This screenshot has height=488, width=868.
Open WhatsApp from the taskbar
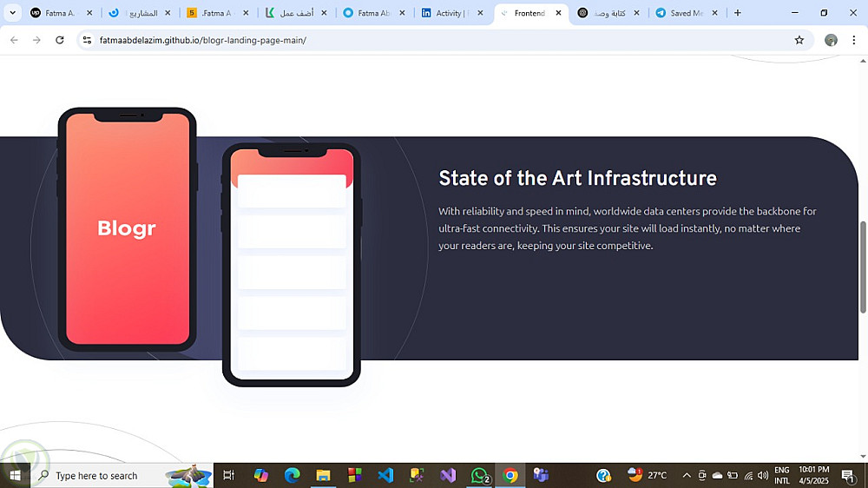(x=479, y=475)
